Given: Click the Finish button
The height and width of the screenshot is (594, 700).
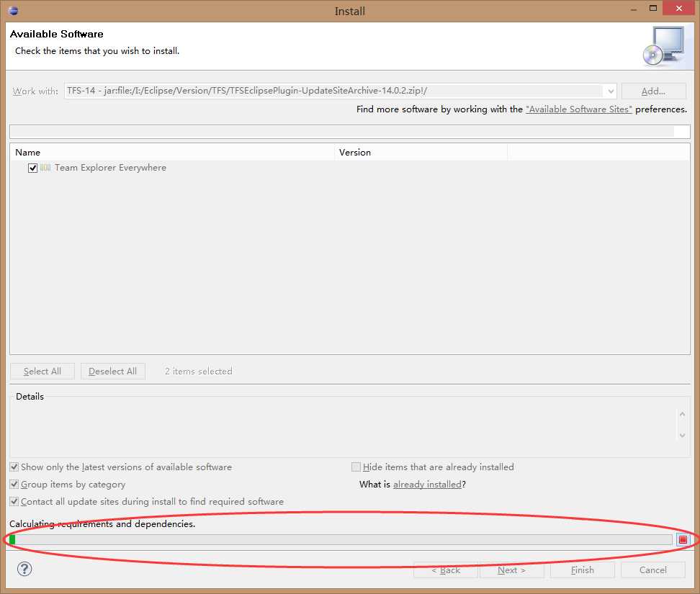Looking at the screenshot, I should click(582, 570).
